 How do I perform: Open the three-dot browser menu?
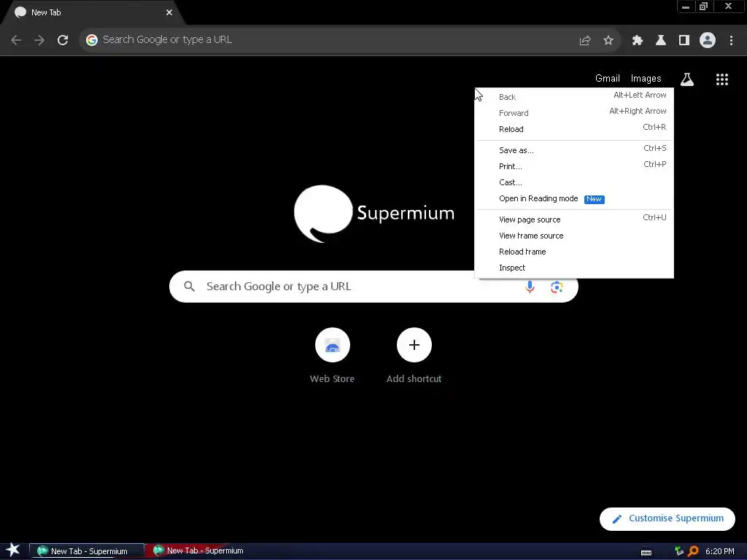731,40
